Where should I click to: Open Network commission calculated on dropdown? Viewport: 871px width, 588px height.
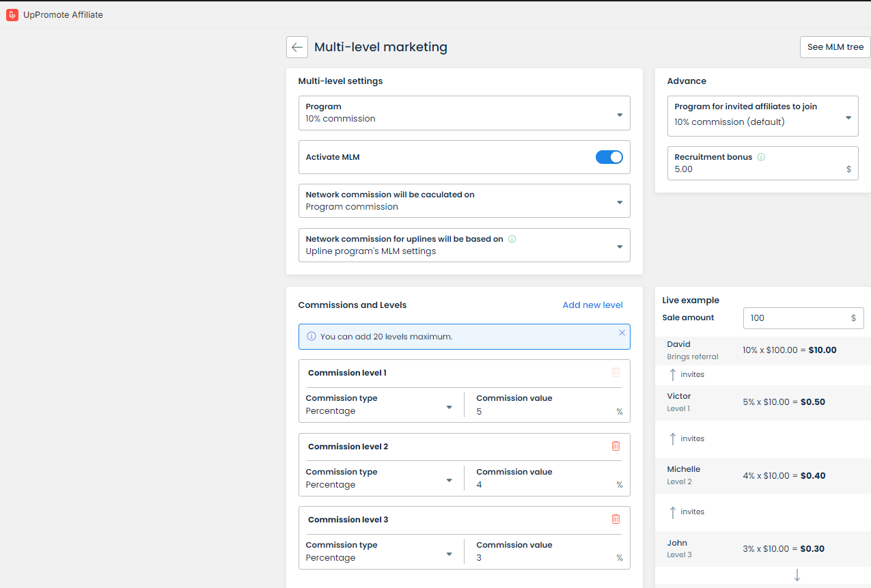click(464, 201)
